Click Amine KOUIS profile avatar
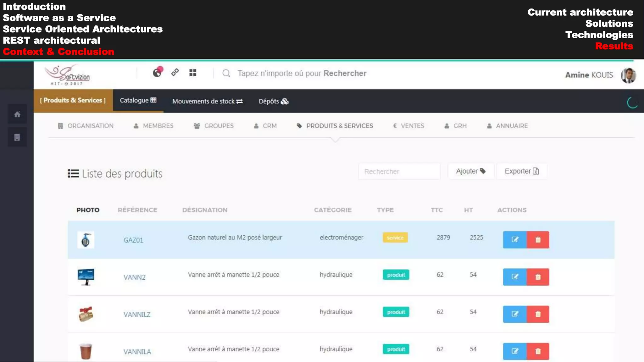 tap(628, 75)
